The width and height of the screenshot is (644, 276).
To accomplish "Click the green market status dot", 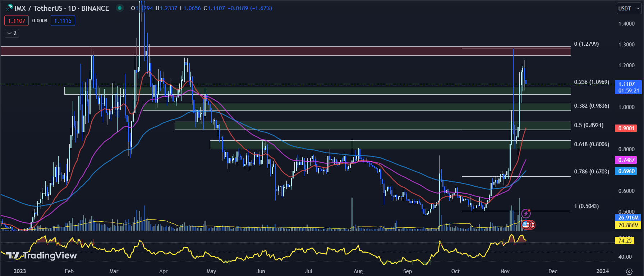I will point(120,8).
